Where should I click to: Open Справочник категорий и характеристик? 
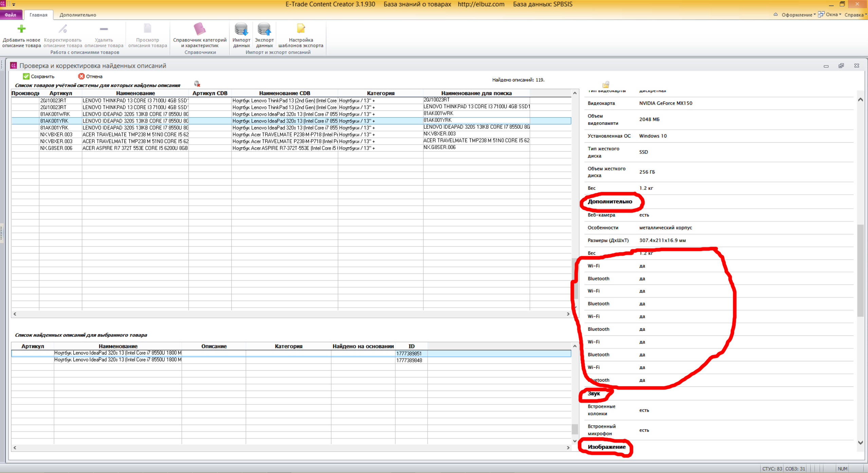click(x=200, y=35)
